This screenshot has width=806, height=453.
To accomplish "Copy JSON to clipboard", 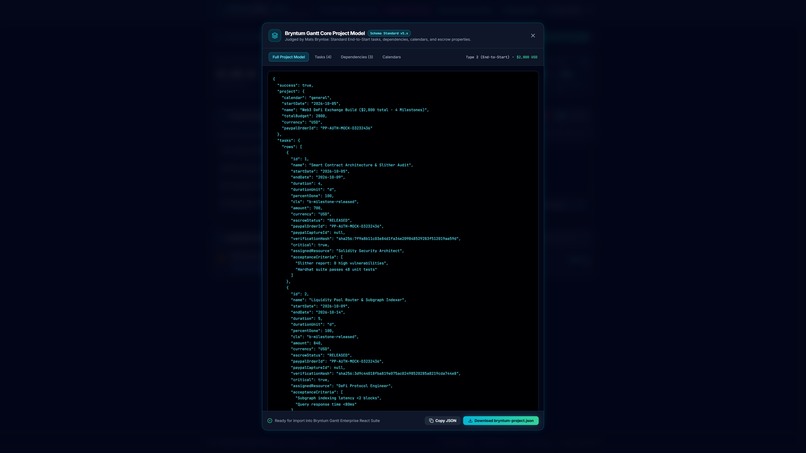I will 443,421.
